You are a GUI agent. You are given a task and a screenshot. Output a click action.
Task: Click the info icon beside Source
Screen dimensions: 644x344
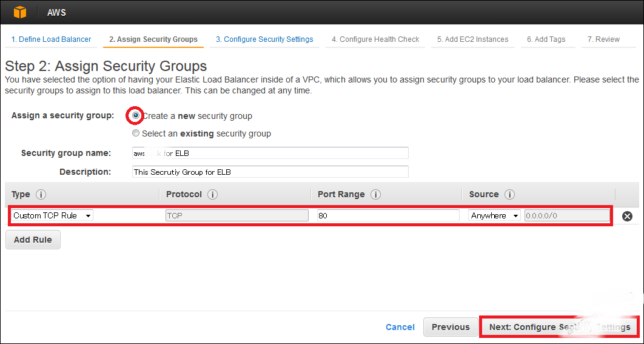point(509,195)
